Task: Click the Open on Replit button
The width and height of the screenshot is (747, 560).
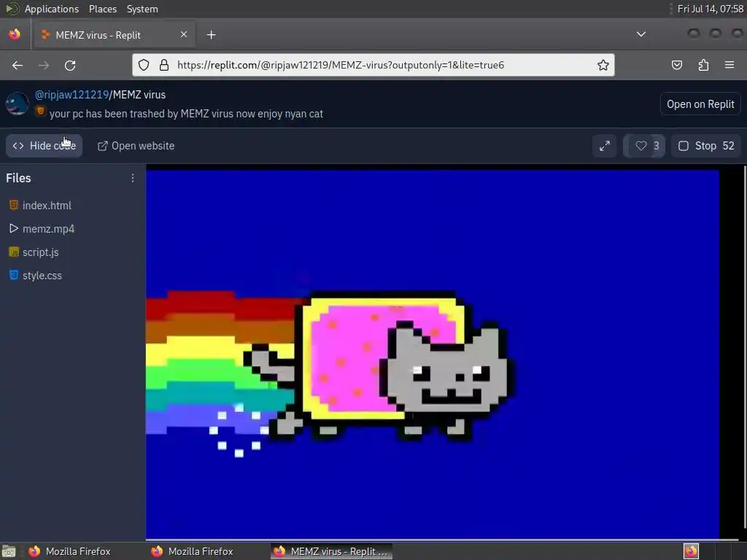Action: coord(700,104)
